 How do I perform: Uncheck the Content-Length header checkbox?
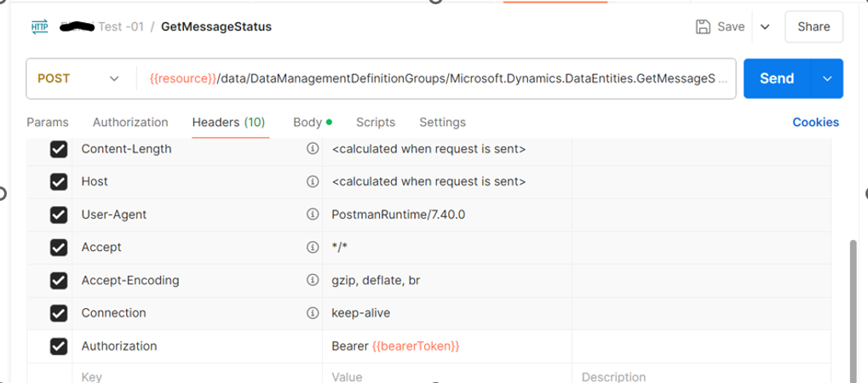click(59, 150)
